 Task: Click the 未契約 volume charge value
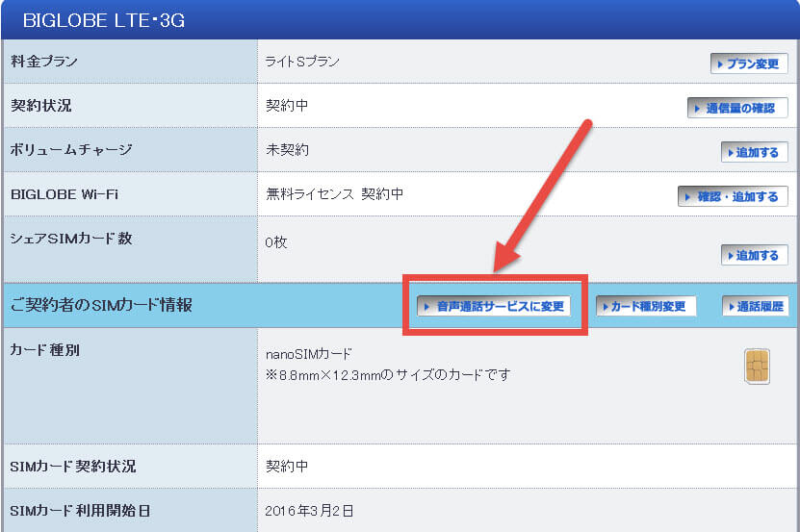click(x=287, y=150)
